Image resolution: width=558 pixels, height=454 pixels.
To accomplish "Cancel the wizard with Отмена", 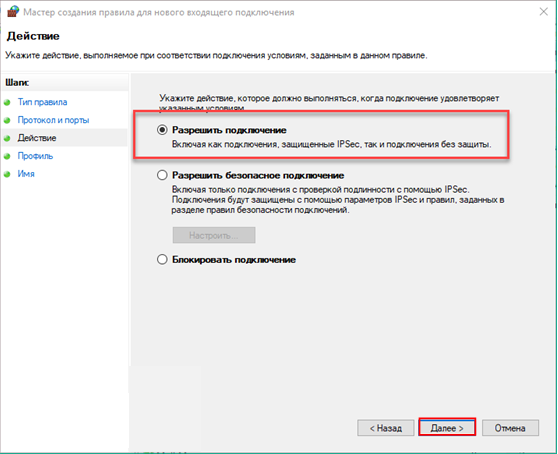I will click(x=510, y=428).
